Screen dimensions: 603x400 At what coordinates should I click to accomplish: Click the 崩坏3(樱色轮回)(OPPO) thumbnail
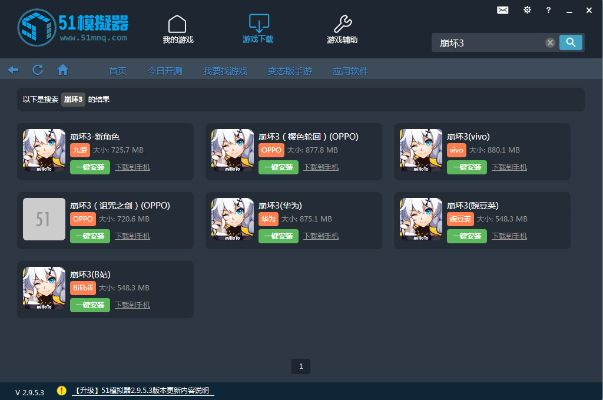coord(232,150)
